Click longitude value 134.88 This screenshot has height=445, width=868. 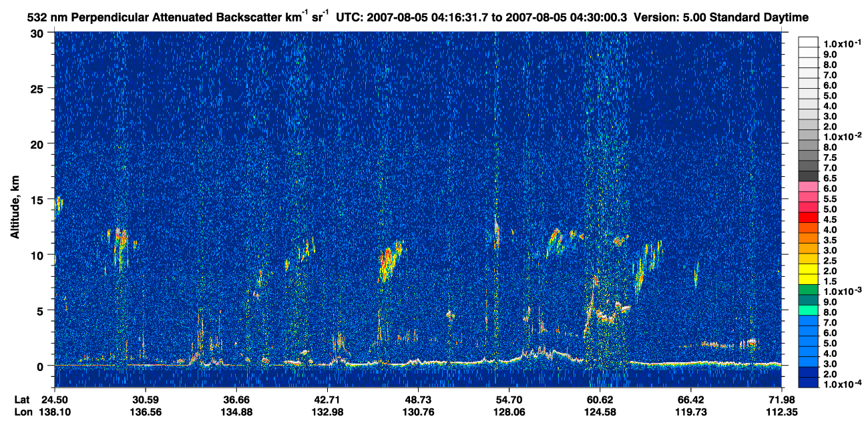click(x=236, y=412)
